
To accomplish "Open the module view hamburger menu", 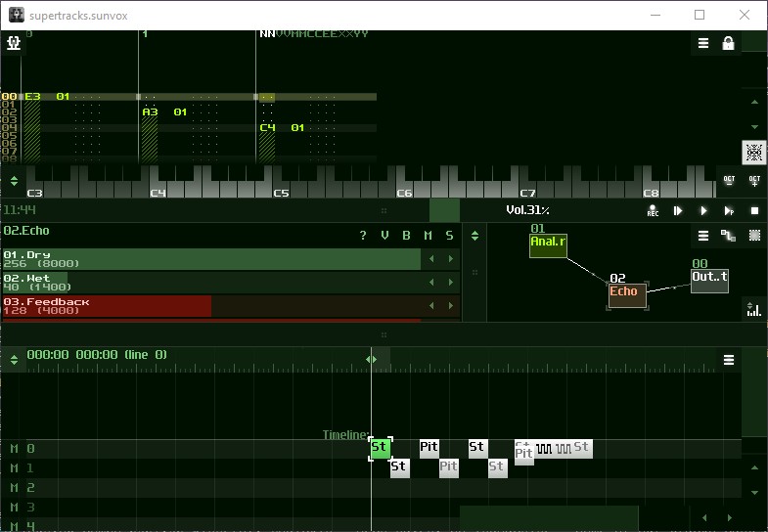I will 702,236.
